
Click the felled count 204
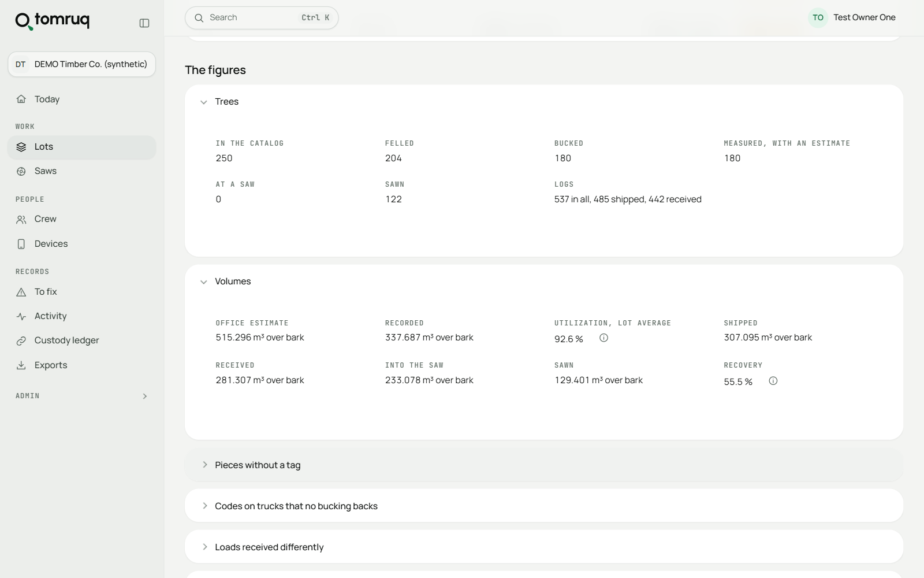pos(393,158)
